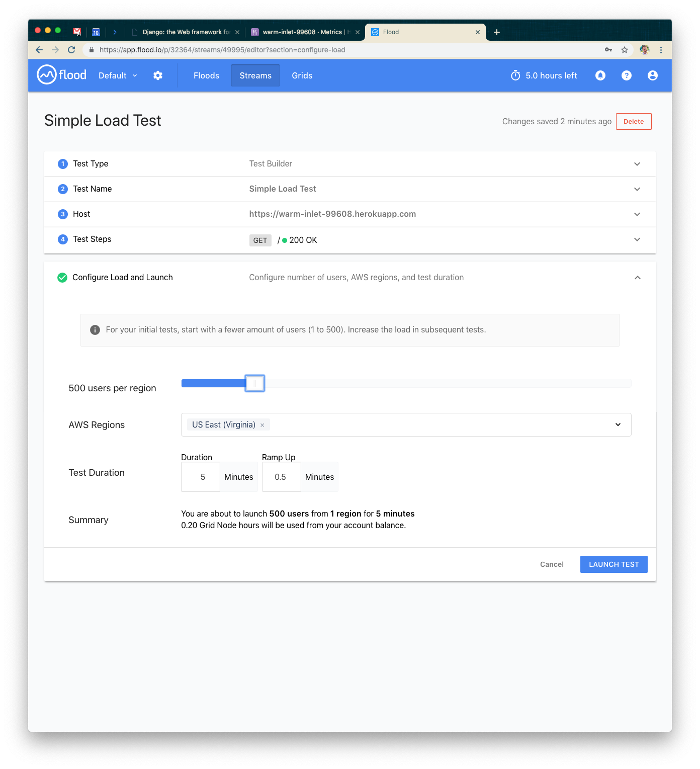700x769 pixels.
Task: Open the AWS Regions dropdown
Action: click(618, 425)
